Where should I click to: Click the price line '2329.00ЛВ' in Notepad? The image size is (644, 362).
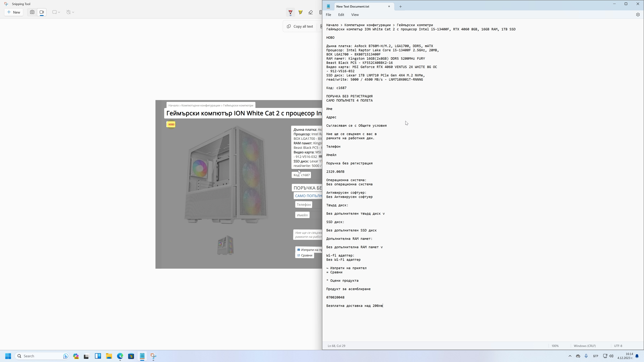coord(335,172)
